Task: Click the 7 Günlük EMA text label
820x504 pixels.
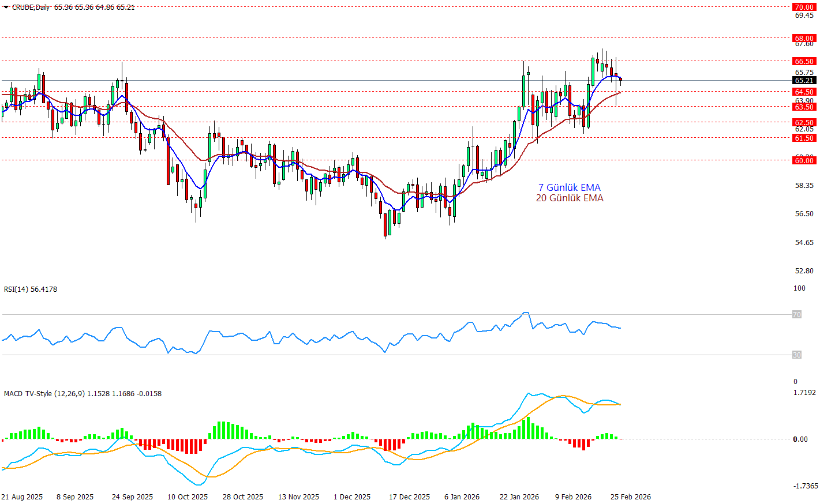Action: coord(569,187)
